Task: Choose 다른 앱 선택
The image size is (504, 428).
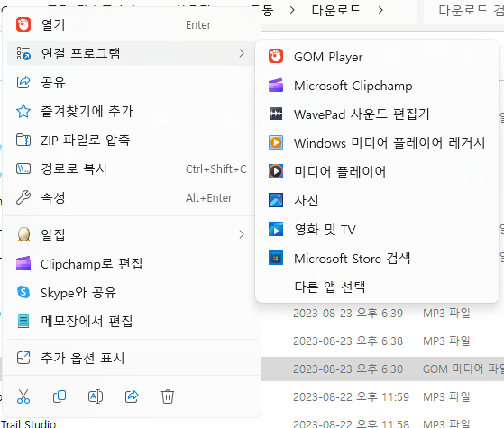Action: (330, 287)
